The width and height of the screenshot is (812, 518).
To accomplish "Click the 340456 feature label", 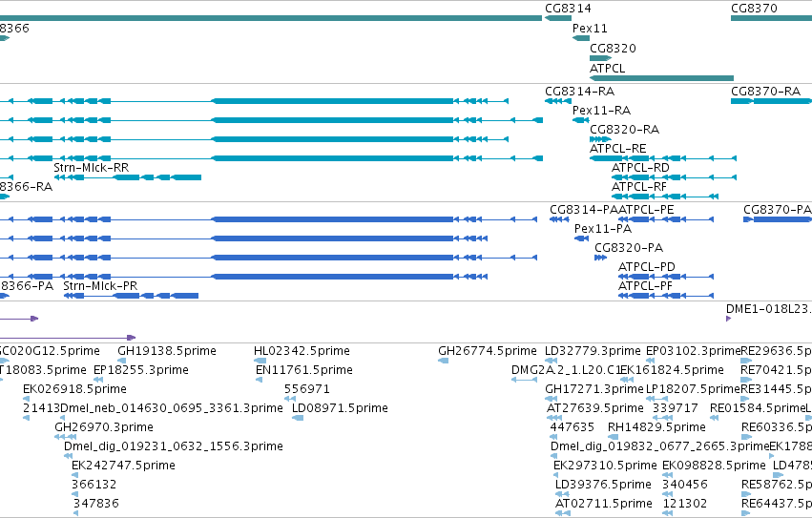I will pyautogui.click(x=685, y=485).
